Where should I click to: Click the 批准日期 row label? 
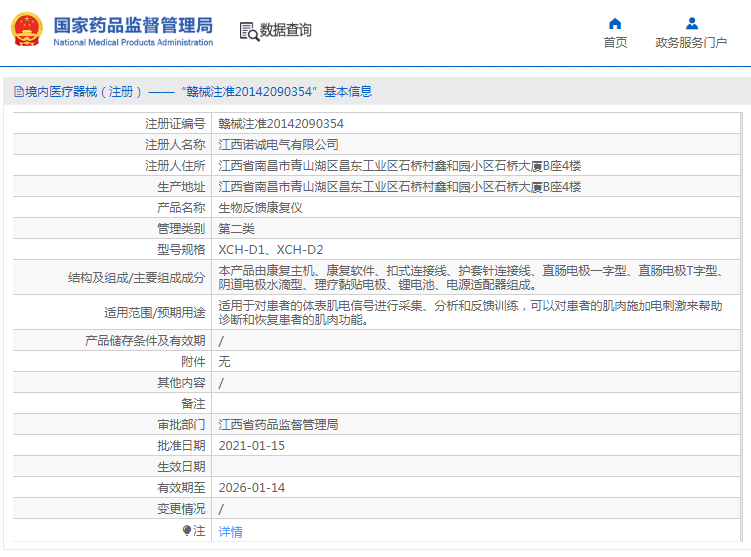click(x=181, y=446)
